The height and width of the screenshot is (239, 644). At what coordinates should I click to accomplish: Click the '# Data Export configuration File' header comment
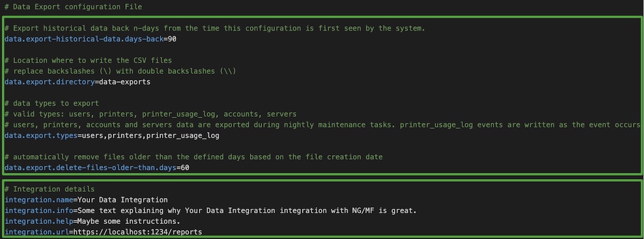[73, 7]
